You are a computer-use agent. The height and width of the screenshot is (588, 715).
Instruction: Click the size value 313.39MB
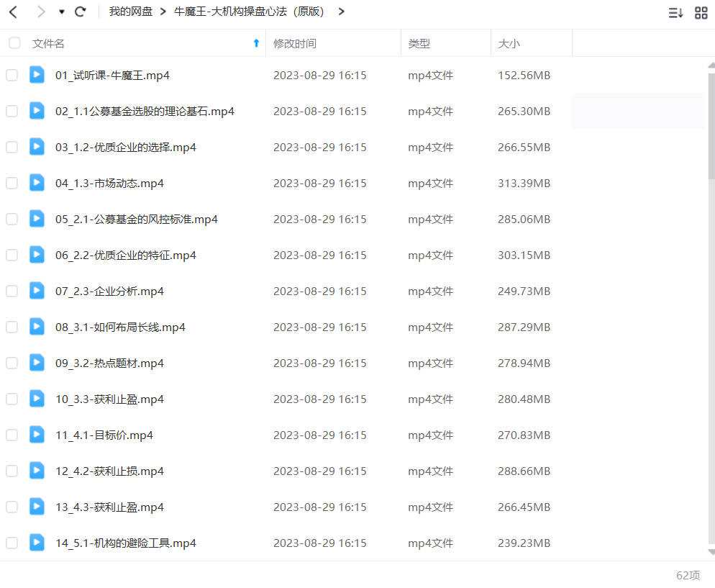point(524,184)
